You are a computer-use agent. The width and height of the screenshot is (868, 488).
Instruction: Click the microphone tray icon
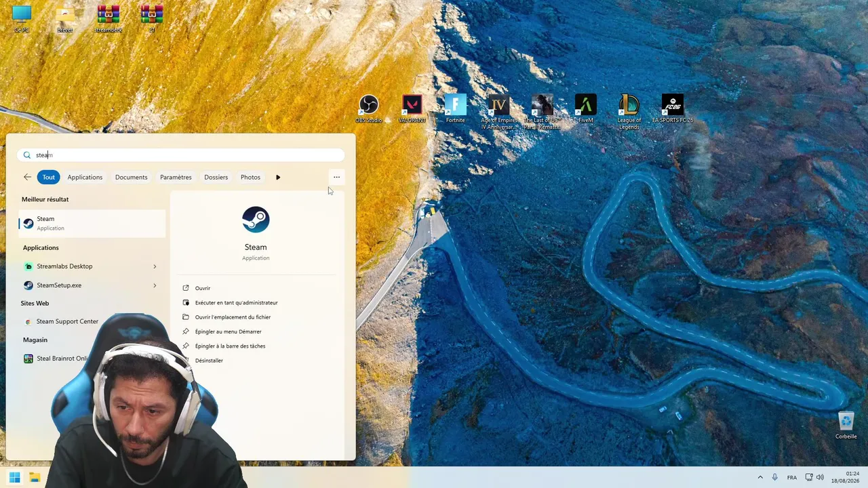(775, 477)
